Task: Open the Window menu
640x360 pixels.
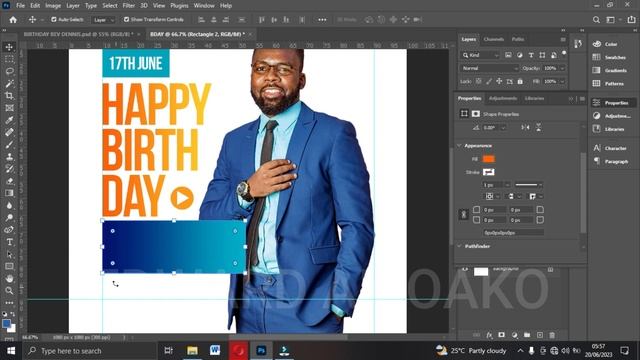Action: pyautogui.click(x=204, y=6)
